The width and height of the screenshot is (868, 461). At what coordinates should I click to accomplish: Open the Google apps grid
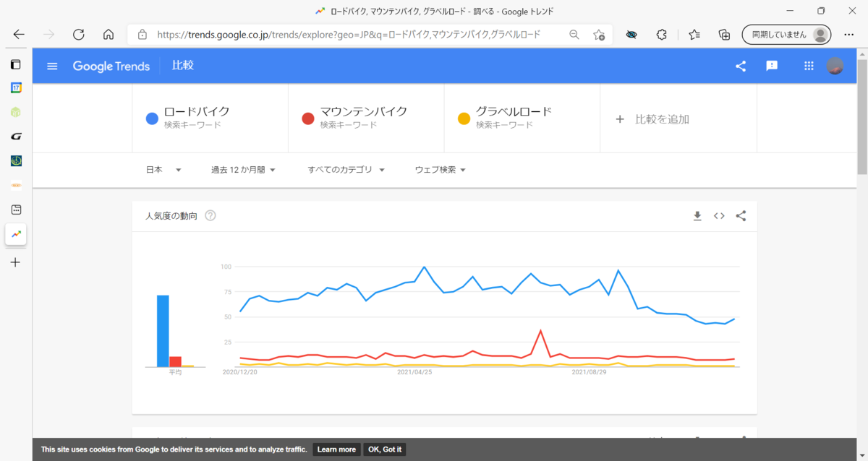[x=809, y=66]
